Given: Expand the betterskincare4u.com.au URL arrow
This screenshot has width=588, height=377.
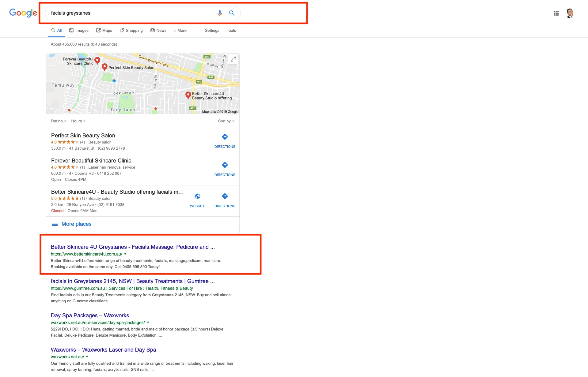Looking at the screenshot, I should coord(125,254).
